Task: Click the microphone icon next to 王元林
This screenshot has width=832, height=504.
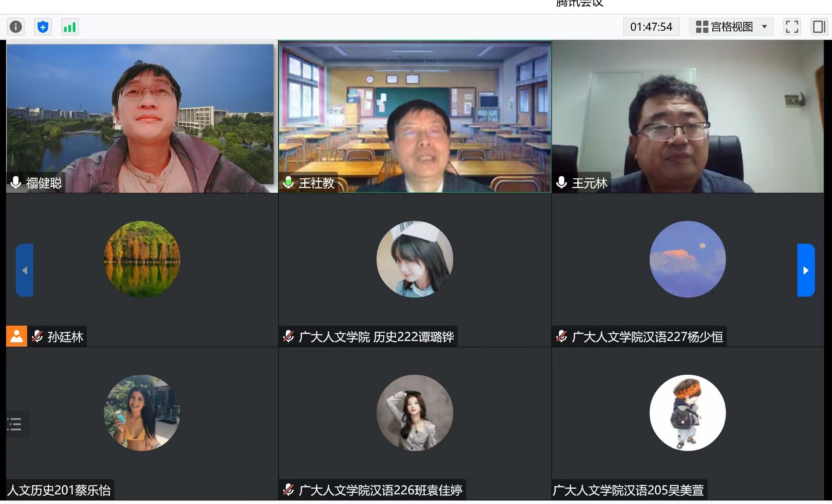Action: pyautogui.click(x=562, y=182)
